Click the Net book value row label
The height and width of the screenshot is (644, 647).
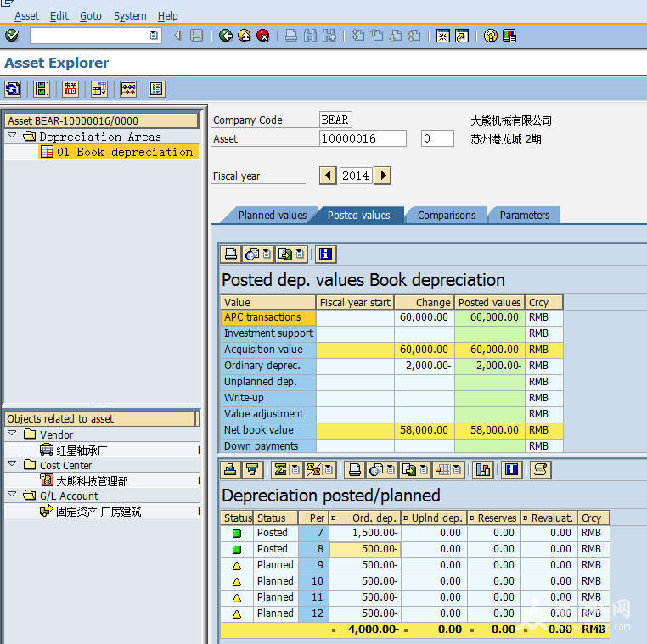point(268,429)
